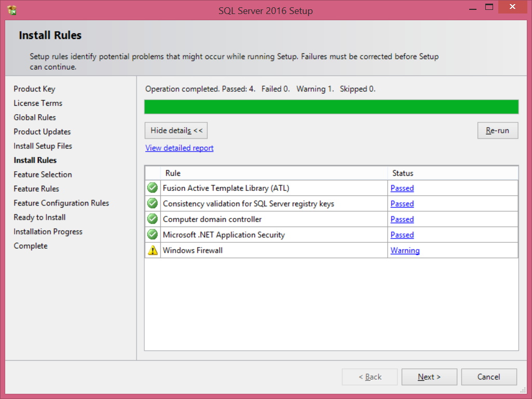Maximize the SQL Server 2016 Setup window
The width and height of the screenshot is (532, 399).
tap(489, 7)
